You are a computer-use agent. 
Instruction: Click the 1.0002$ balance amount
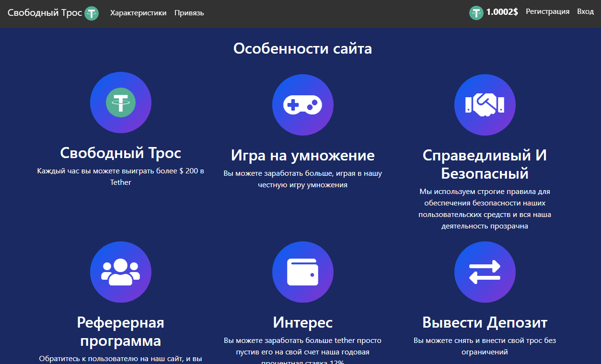pyautogui.click(x=502, y=12)
